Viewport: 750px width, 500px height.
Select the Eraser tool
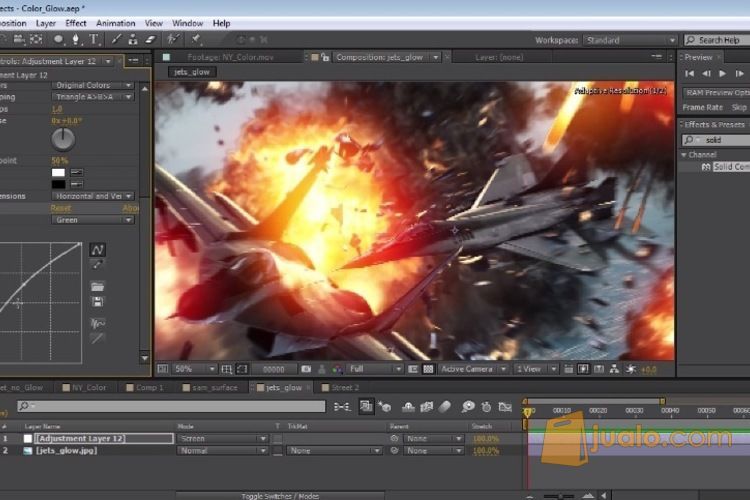click(151, 40)
